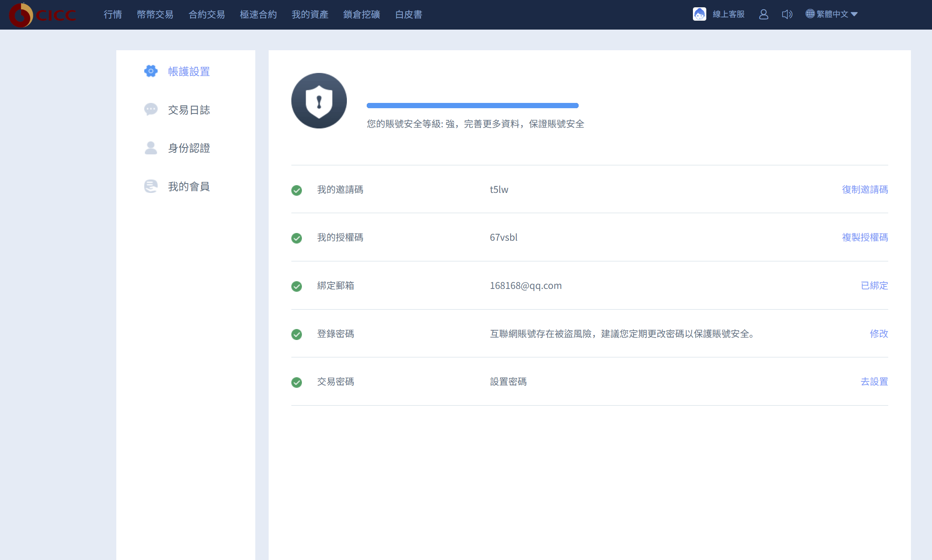Image resolution: width=932 pixels, height=560 pixels.
Task: Click the speaker announcement icon
Action: pyautogui.click(x=787, y=15)
